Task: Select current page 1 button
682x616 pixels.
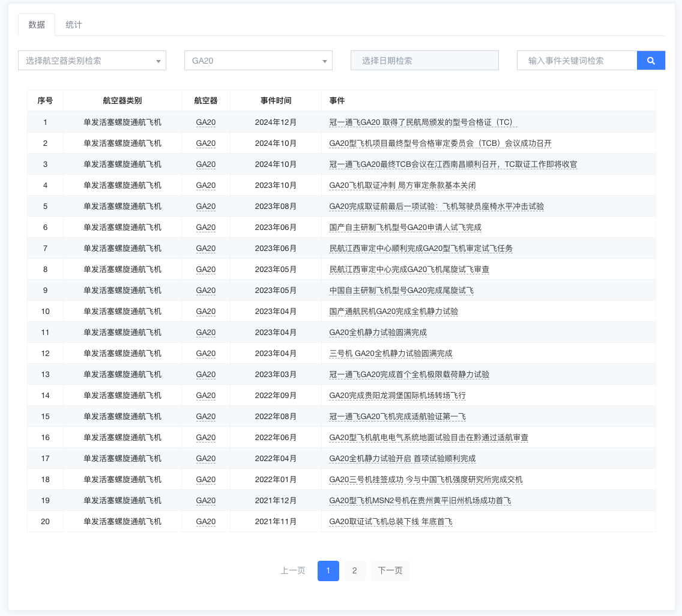Action: click(328, 570)
